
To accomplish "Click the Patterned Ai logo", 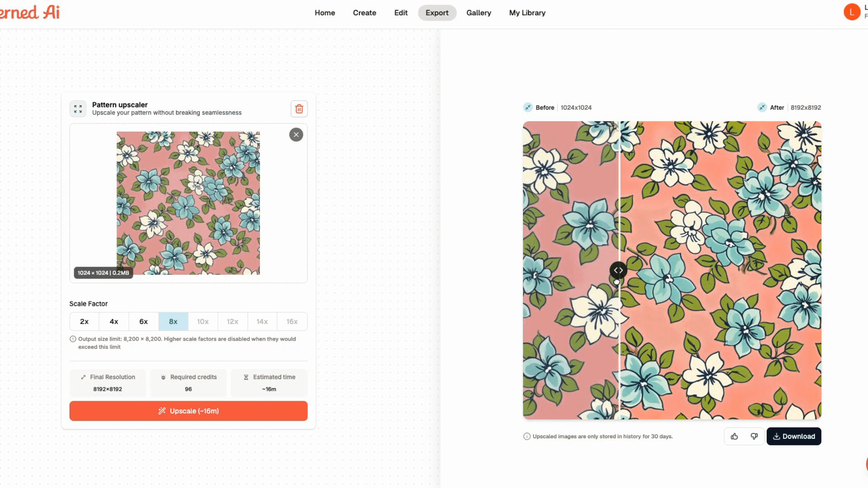I will pyautogui.click(x=30, y=12).
